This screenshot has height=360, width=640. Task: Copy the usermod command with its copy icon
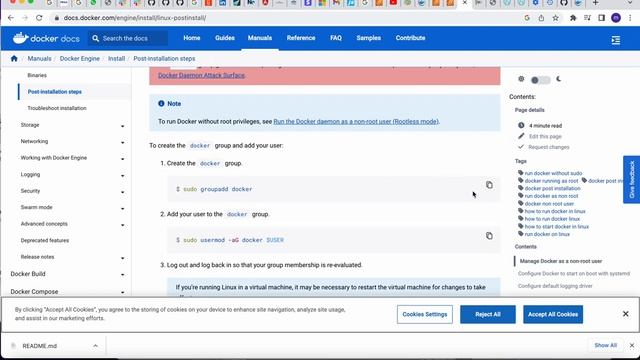click(x=489, y=236)
